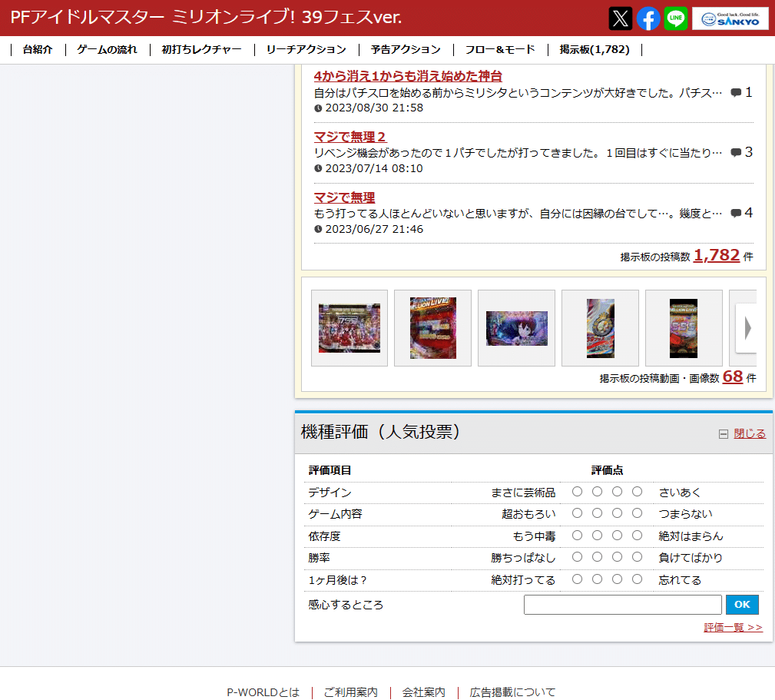Screen dimensions: 775x700
Task: Select ゲーム内容 third radio option
Action: point(617,513)
